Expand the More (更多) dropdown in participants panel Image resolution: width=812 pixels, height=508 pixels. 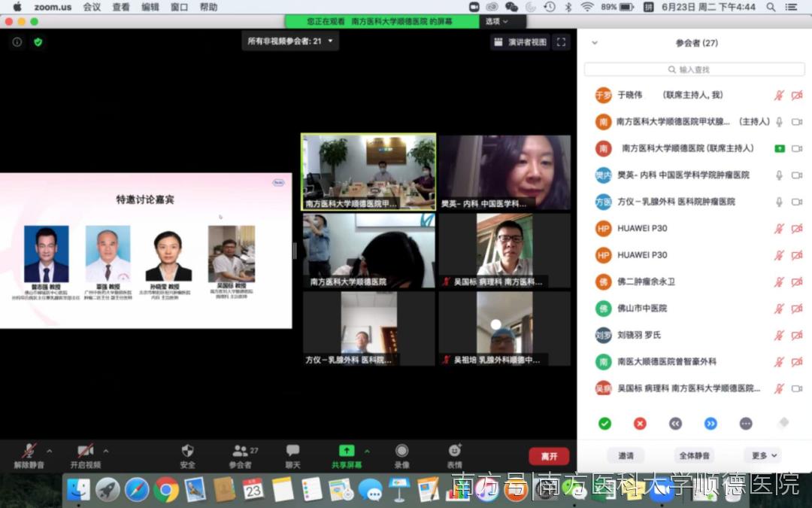point(763,455)
